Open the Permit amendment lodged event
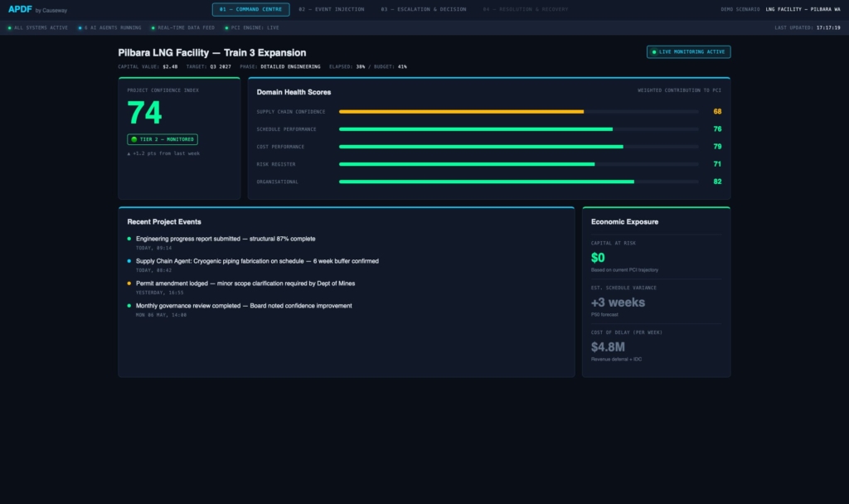 click(245, 283)
